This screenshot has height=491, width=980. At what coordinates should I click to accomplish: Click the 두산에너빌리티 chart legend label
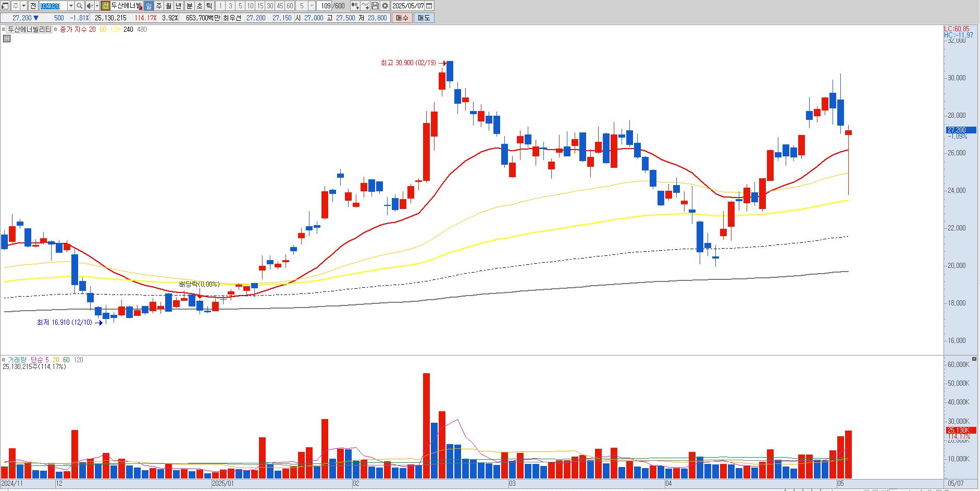click(29, 30)
